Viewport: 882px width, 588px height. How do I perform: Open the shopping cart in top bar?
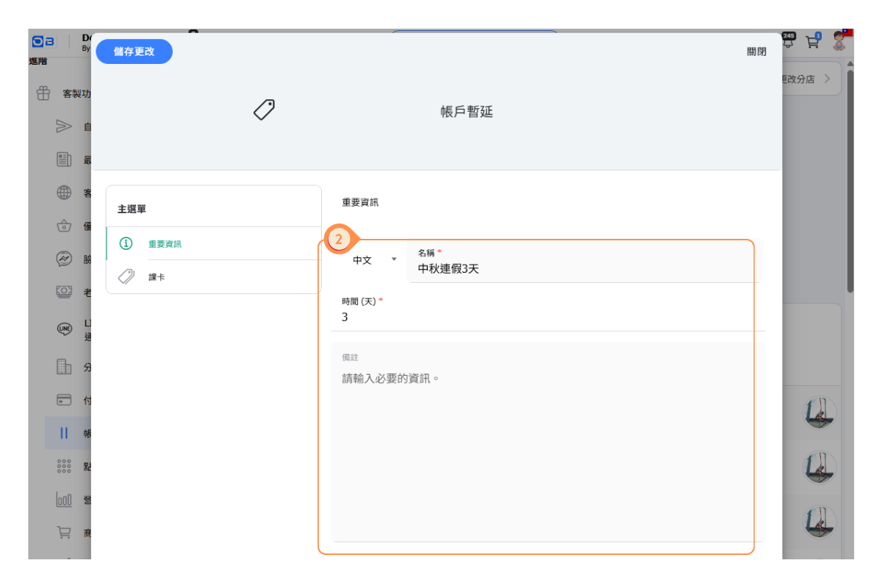[x=812, y=41]
